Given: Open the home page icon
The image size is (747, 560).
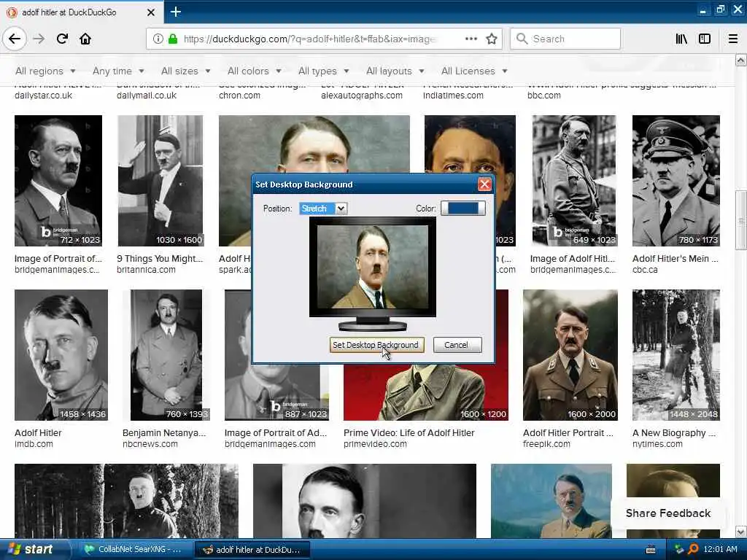Looking at the screenshot, I should click(85, 39).
